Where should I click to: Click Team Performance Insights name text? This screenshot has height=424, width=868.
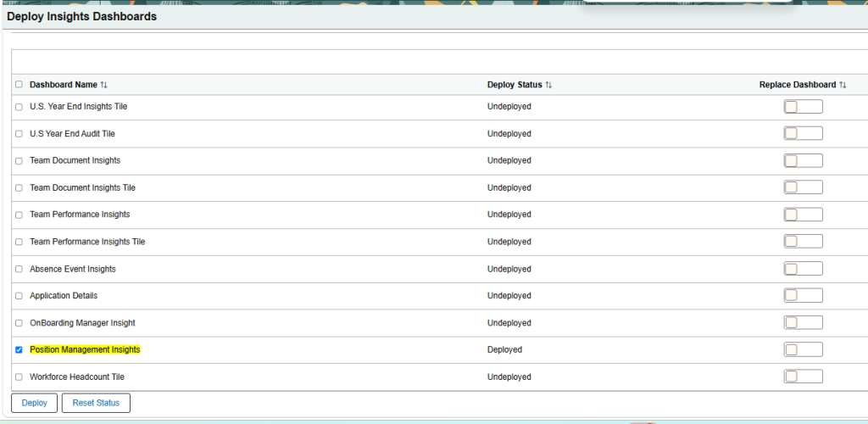(x=80, y=215)
